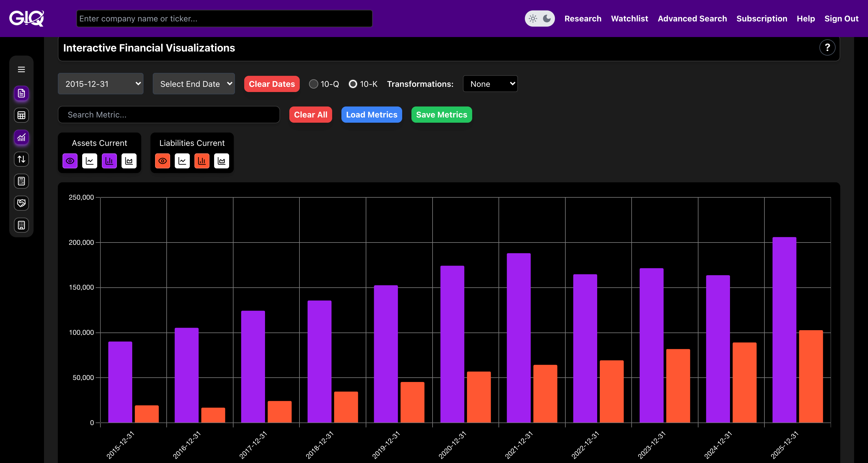Select the chart visualizations sidebar icon
Viewport: 868px width, 463px height.
click(x=21, y=137)
